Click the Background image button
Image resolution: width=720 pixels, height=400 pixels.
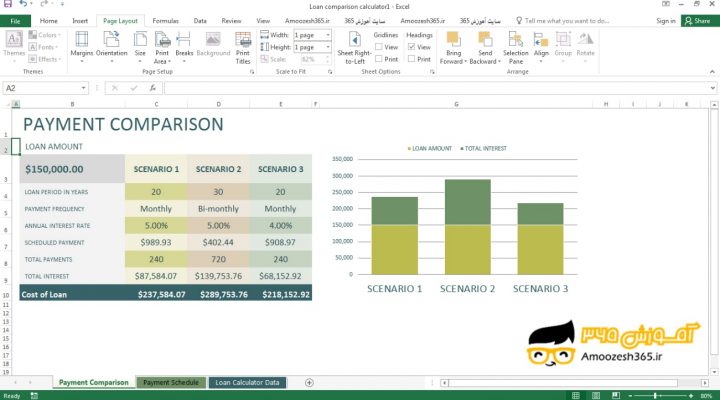point(213,45)
